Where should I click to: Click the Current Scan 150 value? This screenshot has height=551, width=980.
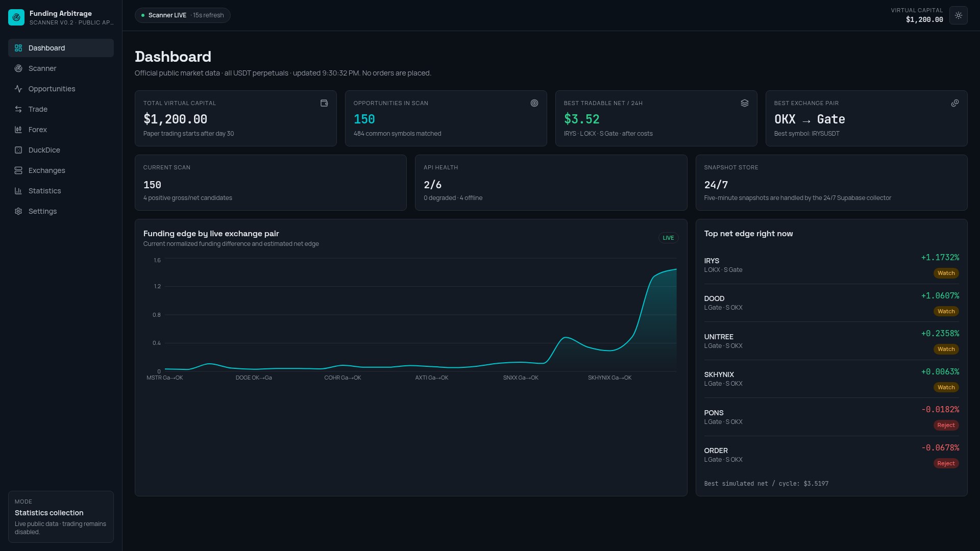click(152, 185)
